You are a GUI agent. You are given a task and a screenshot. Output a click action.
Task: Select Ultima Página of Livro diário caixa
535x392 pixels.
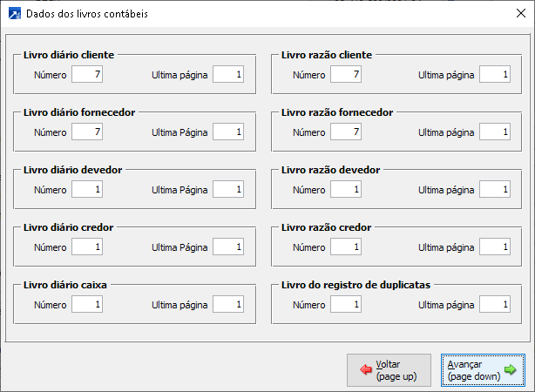click(228, 305)
